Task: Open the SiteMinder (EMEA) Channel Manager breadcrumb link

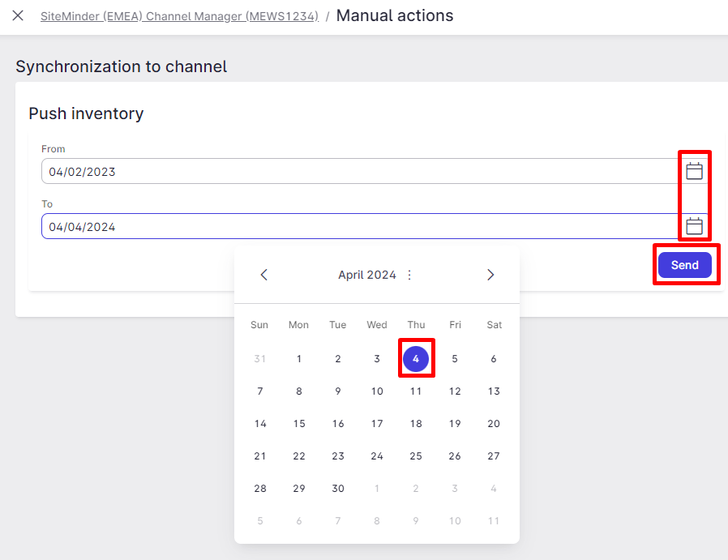Action: pos(179,16)
